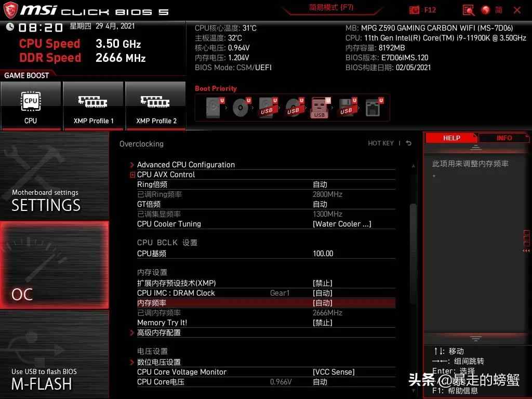Take a screenshot with the F12 camera icon
Screen dimensions: 532x399
coord(414,10)
